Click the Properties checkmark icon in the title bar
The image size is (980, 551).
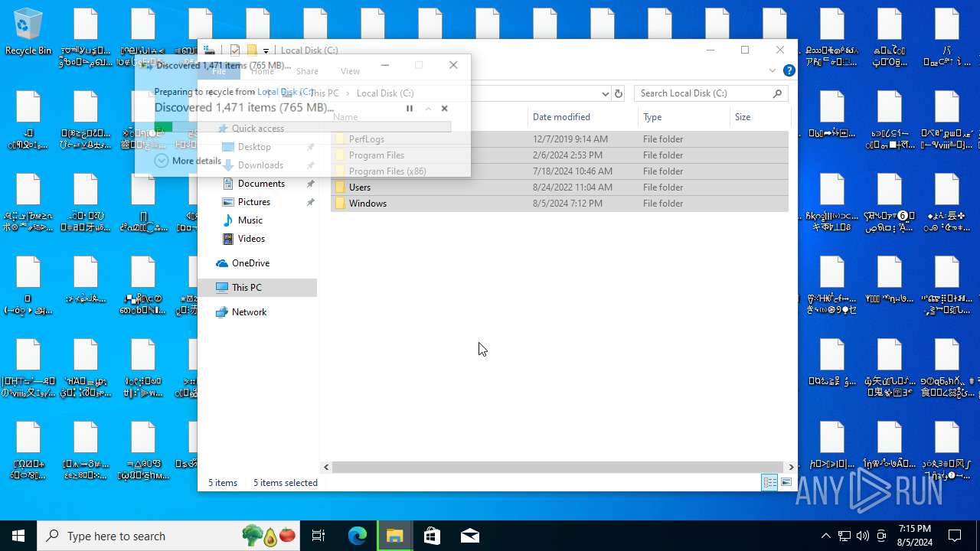(235, 51)
